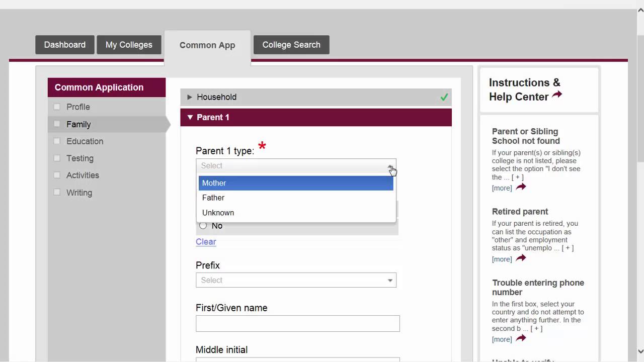Collapse the Parent 1 section
Viewport: 644px width, 362px height.
[x=316, y=117]
